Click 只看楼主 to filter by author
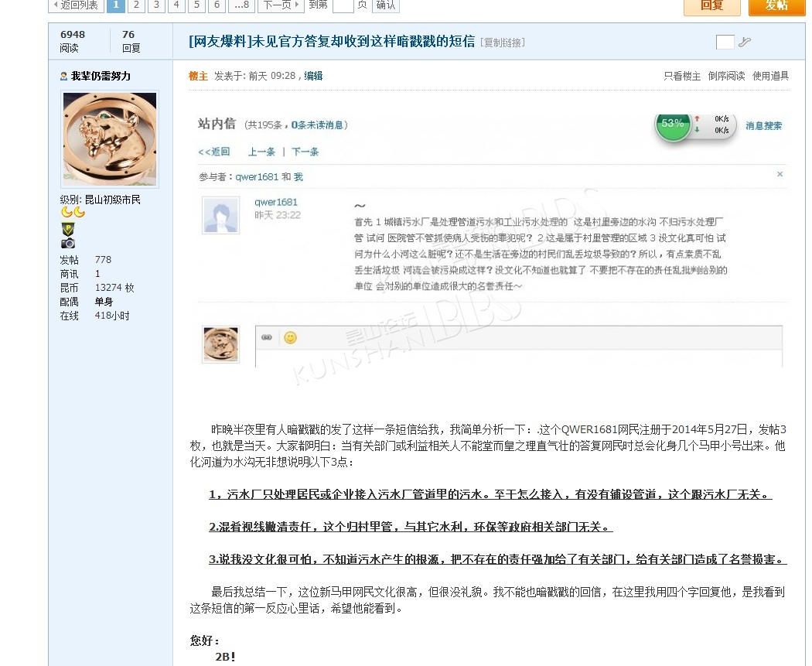 [x=682, y=76]
